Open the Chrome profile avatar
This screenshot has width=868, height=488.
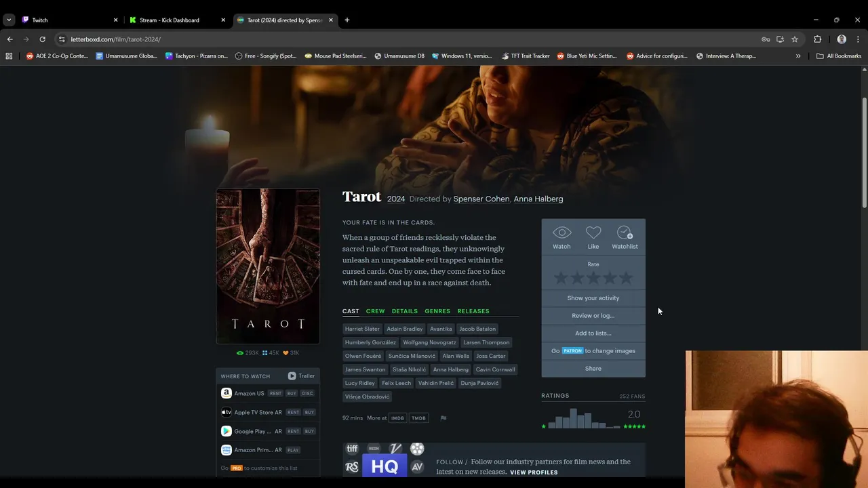[842, 39]
